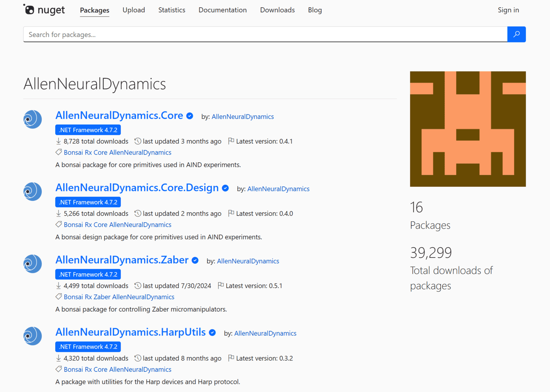The height and width of the screenshot is (392, 550).
Task: Click flag icon beside Latest version 0.4.0
Action: coord(231,213)
